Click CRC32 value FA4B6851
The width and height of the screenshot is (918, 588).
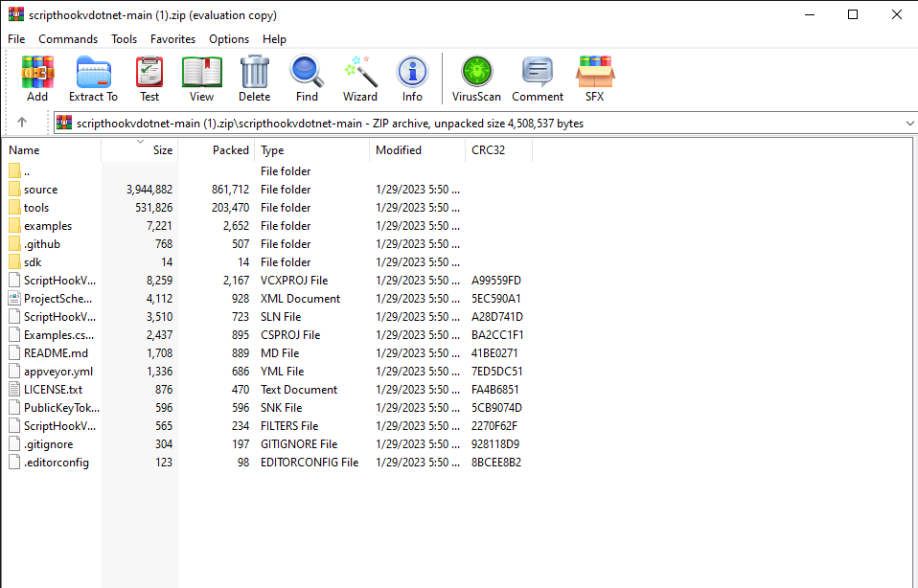click(x=494, y=389)
